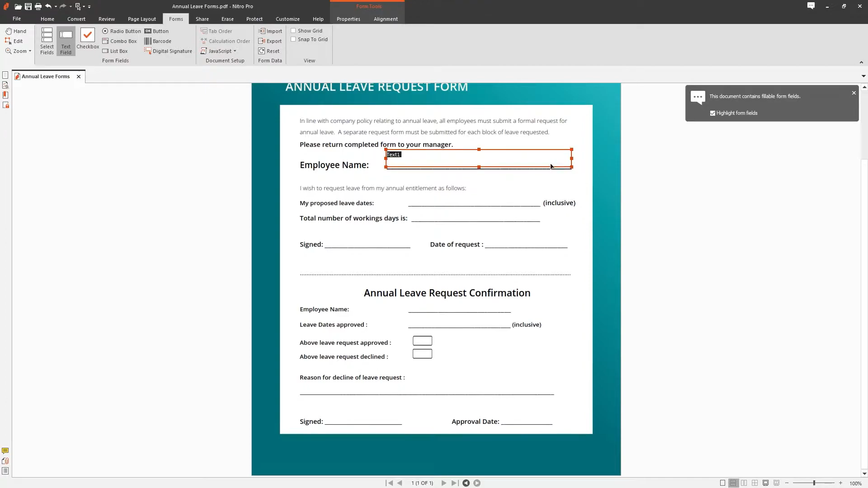Choose the Combo Box field tool

(120, 41)
